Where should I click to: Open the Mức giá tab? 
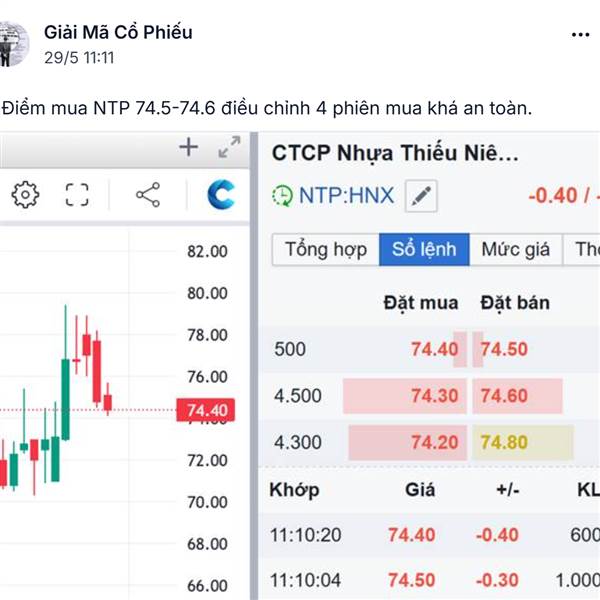tap(515, 249)
